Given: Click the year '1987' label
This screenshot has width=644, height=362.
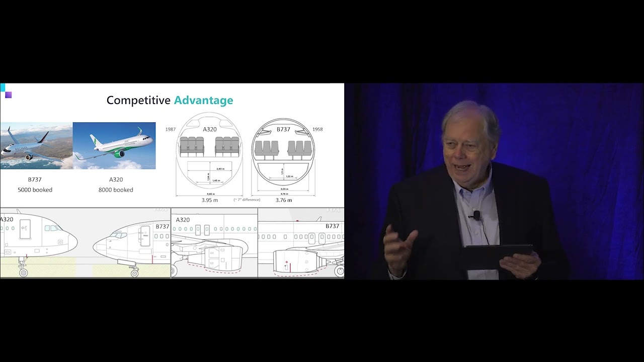Looking at the screenshot, I should 171,129.
